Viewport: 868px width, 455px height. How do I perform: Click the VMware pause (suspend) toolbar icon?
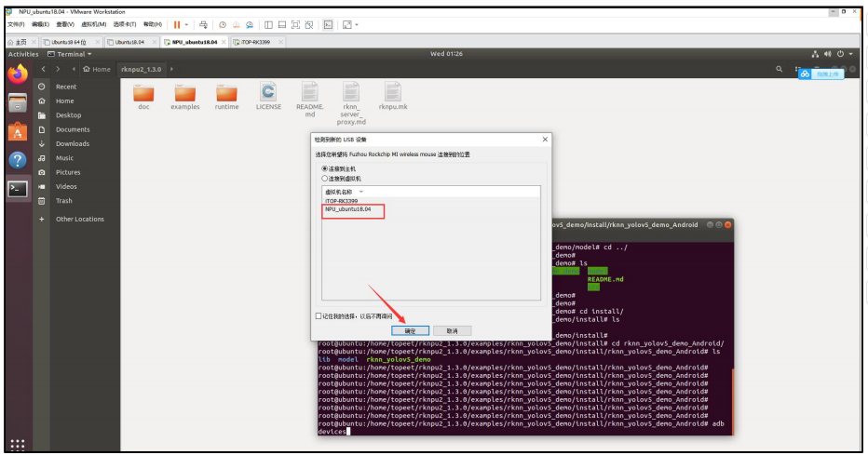click(177, 24)
